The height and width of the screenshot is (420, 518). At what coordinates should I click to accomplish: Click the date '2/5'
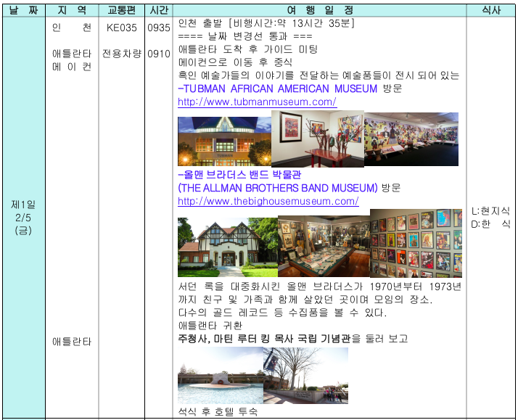point(23,218)
